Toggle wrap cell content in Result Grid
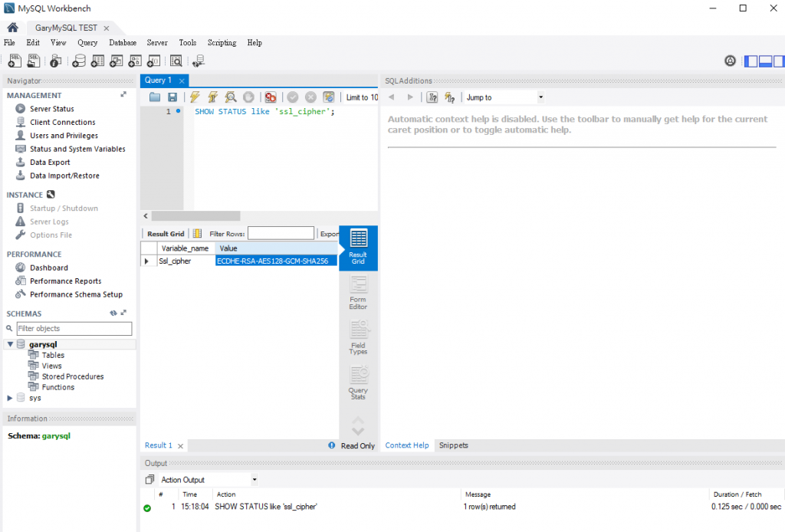This screenshot has height=532, width=785. (x=197, y=234)
